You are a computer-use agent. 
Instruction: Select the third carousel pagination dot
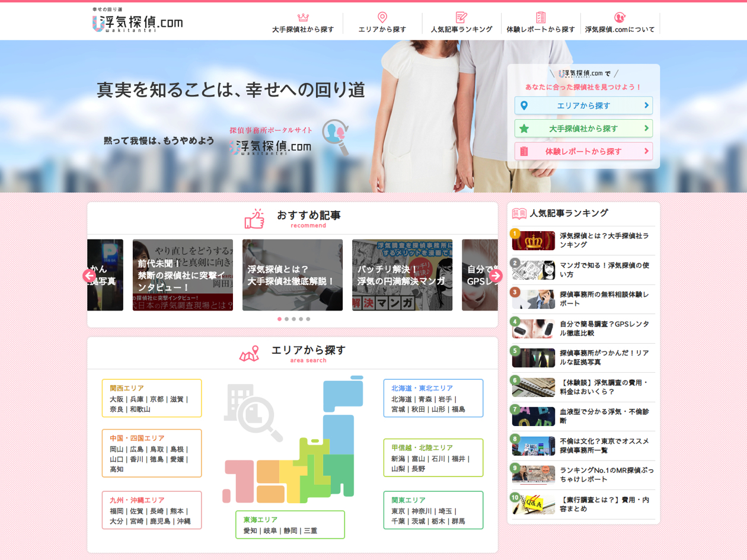[294, 319]
